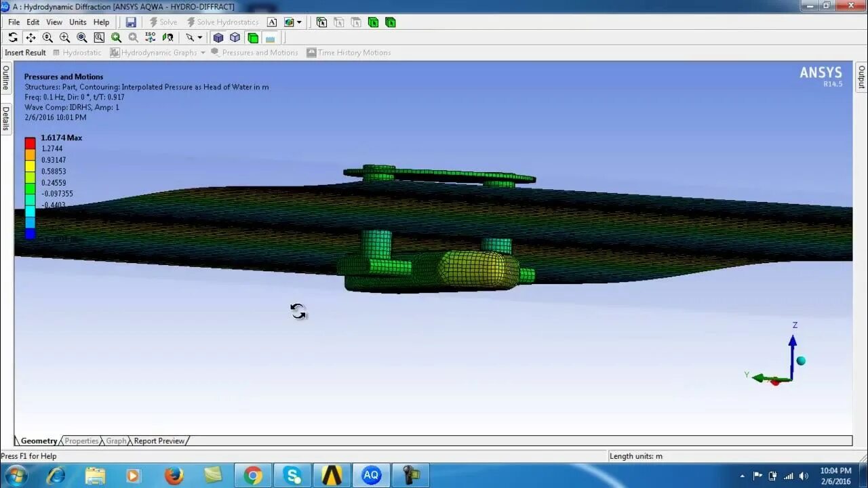
Task: Click the text annotation 'A' icon
Action: coord(272,22)
